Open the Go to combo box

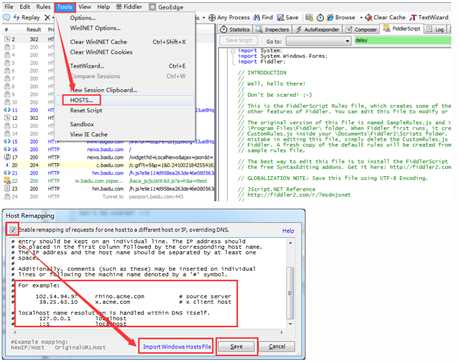coord(319,41)
